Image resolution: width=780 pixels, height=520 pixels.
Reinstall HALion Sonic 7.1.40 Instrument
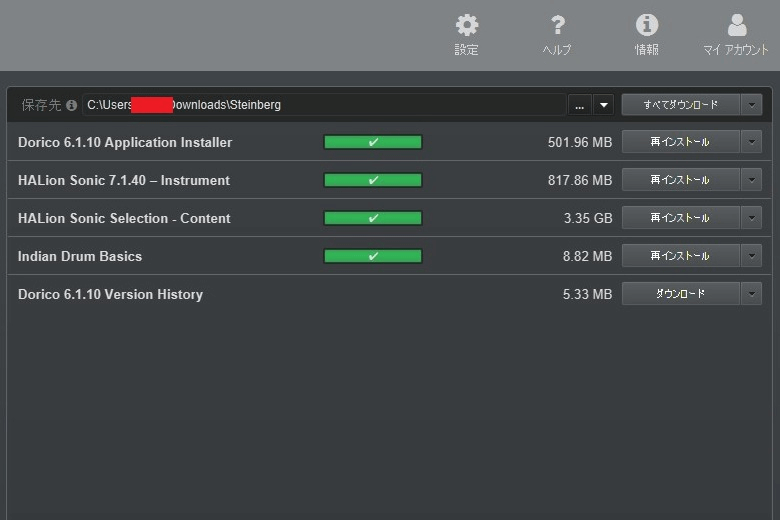tap(680, 180)
